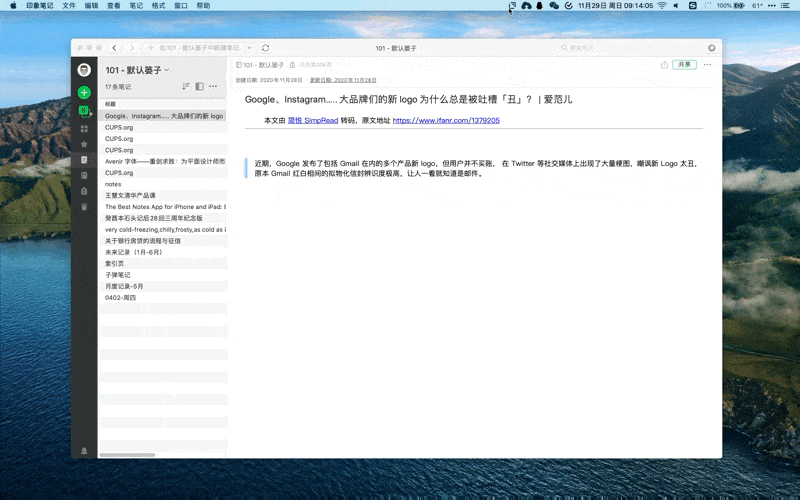Viewport: 800px width, 500px height.
Task: Click the 更新日期 date link
Action: pyautogui.click(x=343, y=80)
